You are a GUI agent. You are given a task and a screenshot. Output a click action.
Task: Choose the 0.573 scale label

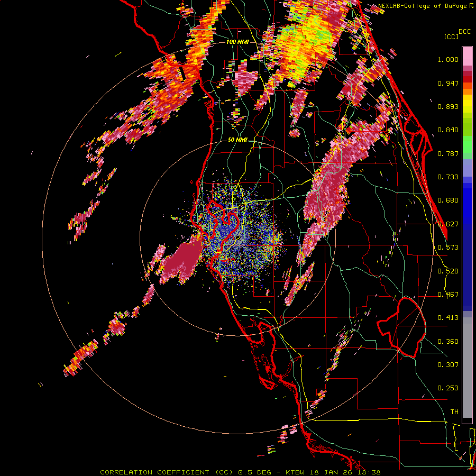click(x=448, y=248)
